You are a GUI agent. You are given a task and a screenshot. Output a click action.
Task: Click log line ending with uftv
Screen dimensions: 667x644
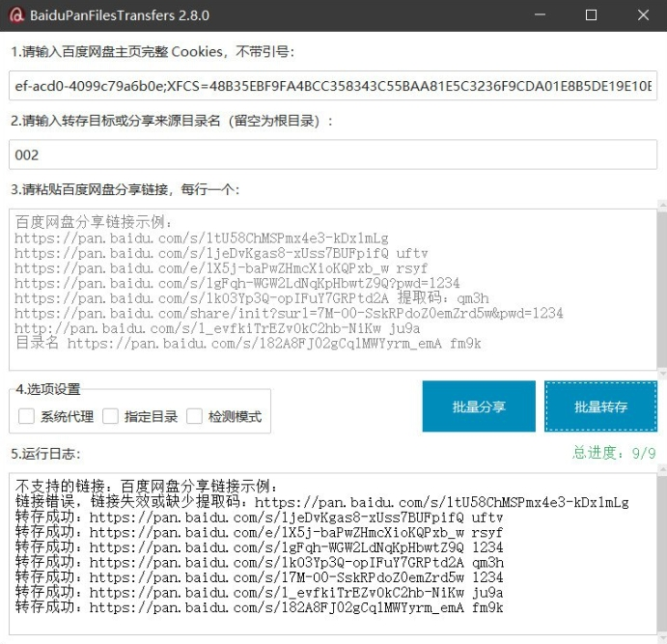pos(259,518)
